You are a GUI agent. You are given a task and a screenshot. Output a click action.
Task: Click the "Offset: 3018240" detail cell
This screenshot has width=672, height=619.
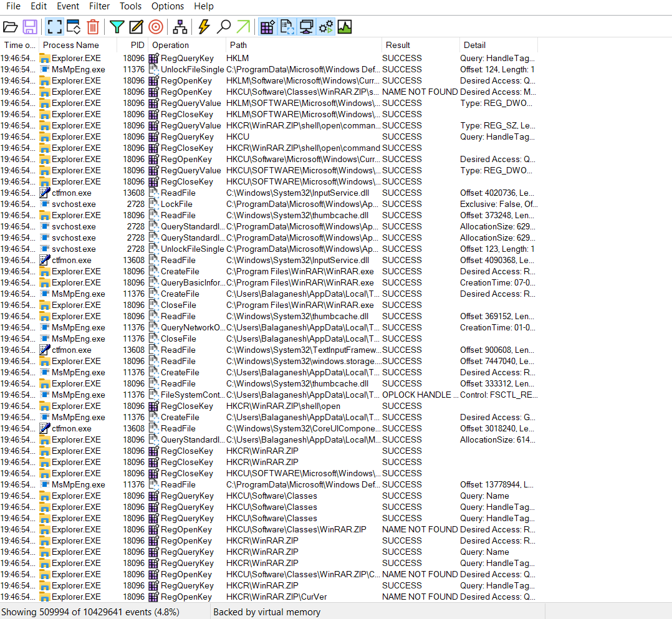tap(497, 428)
